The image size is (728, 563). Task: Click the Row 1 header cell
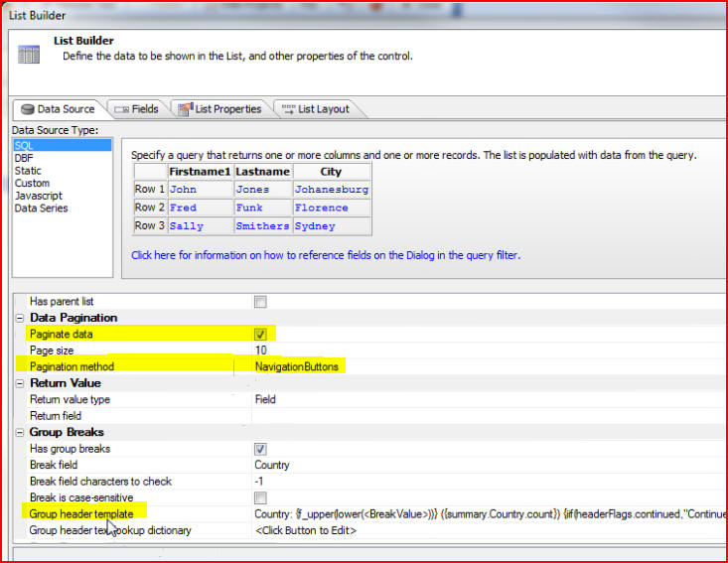[150, 190]
